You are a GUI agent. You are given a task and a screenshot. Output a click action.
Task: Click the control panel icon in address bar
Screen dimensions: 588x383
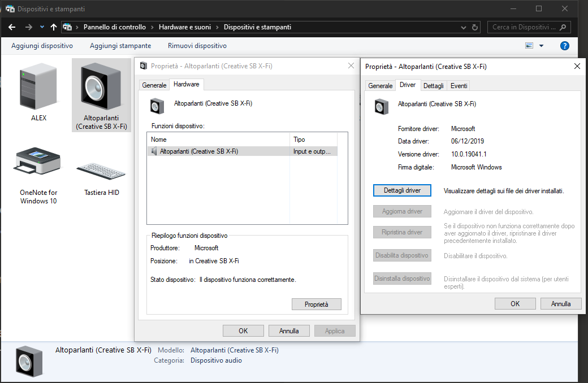coord(67,27)
